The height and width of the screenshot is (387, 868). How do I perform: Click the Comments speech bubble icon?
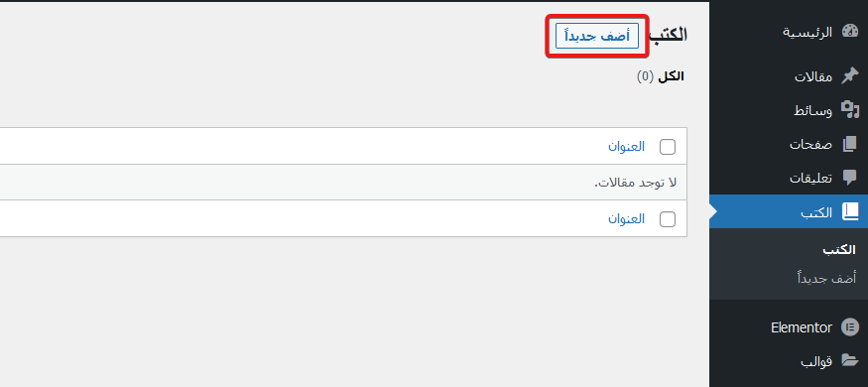pos(850,178)
